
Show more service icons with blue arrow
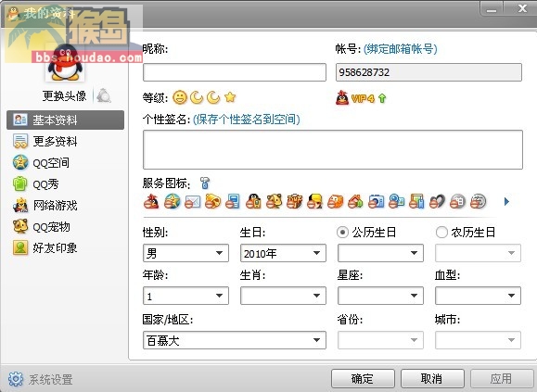(x=506, y=201)
